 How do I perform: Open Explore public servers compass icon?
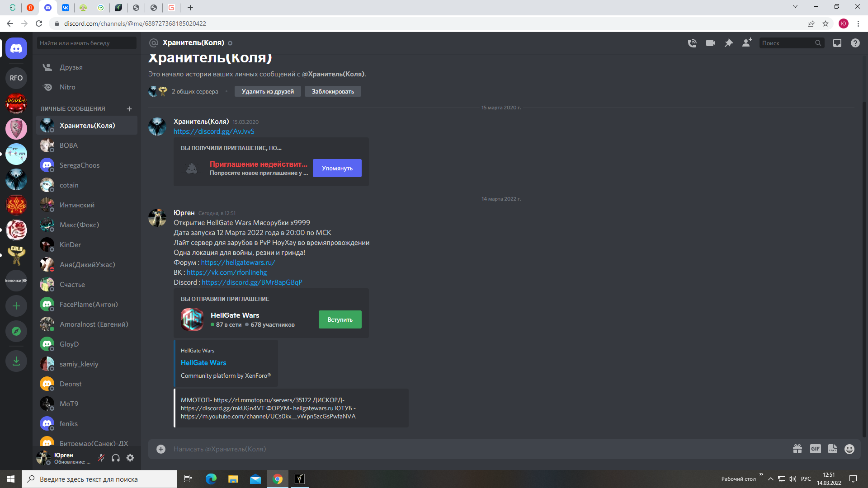coord(16,331)
